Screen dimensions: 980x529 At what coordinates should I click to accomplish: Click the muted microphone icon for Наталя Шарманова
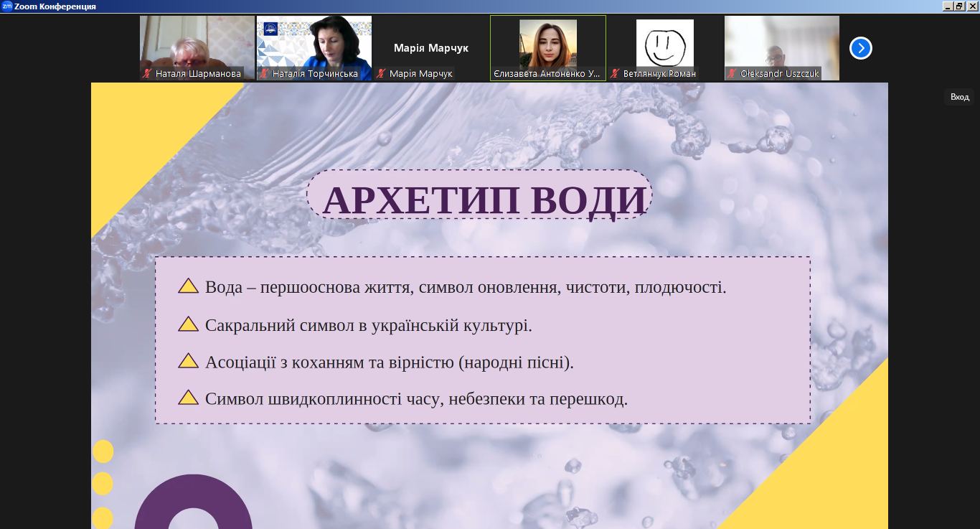coord(147,73)
